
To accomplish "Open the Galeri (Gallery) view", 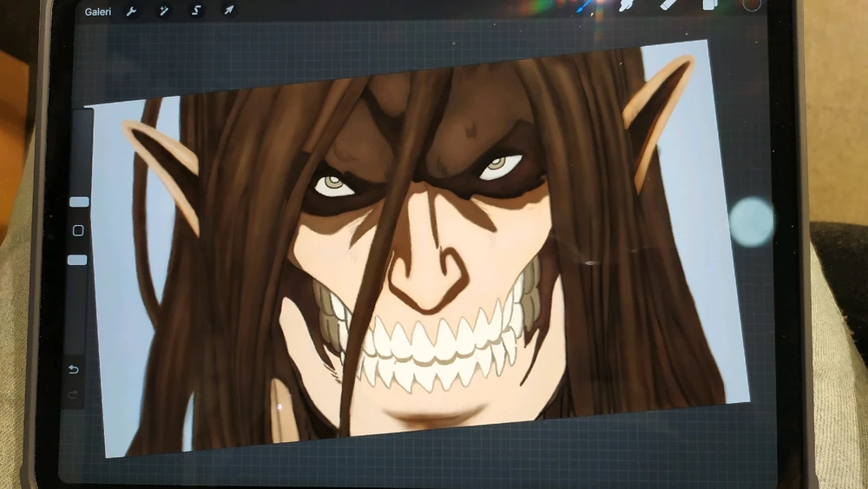I will tap(98, 11).
